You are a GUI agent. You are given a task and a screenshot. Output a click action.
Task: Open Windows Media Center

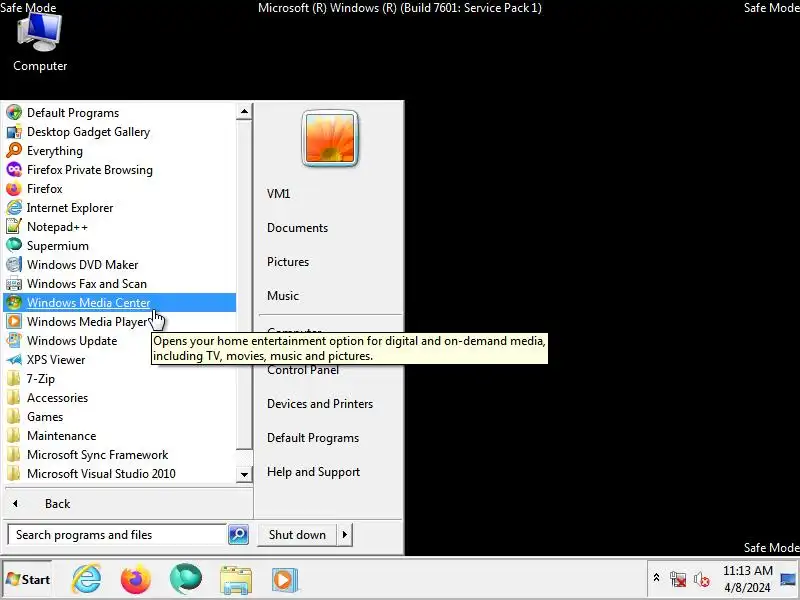(119, 303)
